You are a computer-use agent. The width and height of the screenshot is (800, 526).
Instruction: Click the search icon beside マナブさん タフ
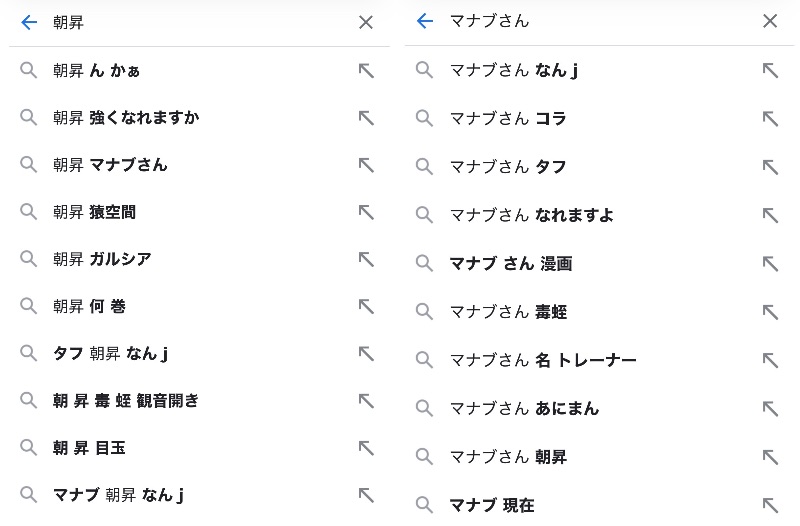(425, 167)
